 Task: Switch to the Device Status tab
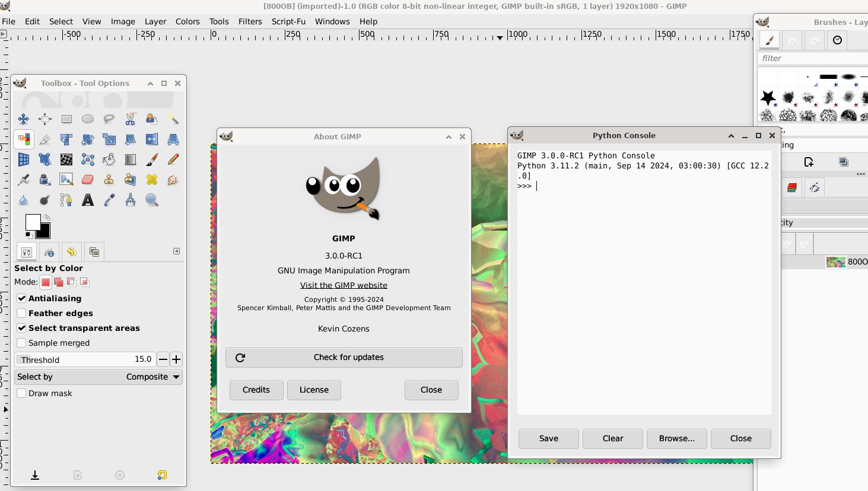click(x=49, y=252)
